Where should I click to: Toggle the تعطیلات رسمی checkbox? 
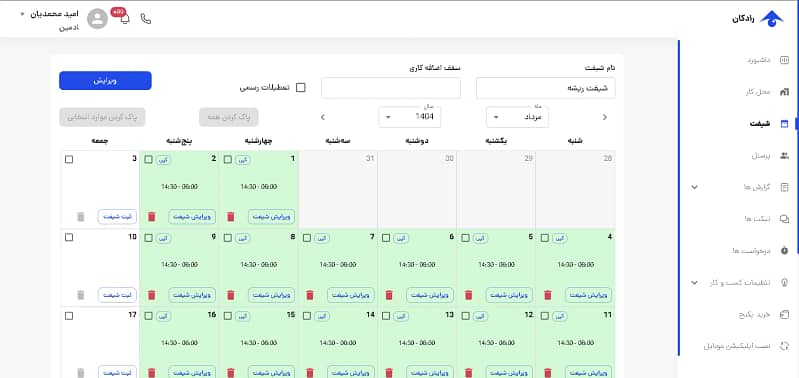301,88
